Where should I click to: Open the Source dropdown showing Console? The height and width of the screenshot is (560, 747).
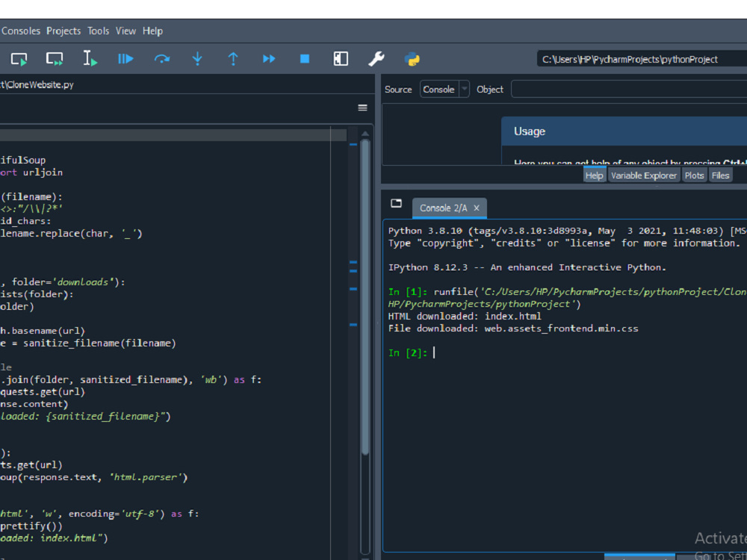pos(444,89)
